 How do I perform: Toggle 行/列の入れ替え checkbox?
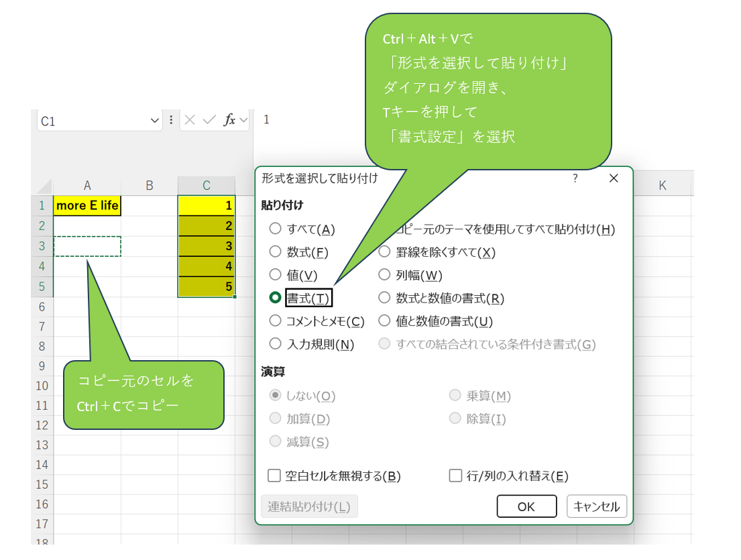(x=455, y=476)
